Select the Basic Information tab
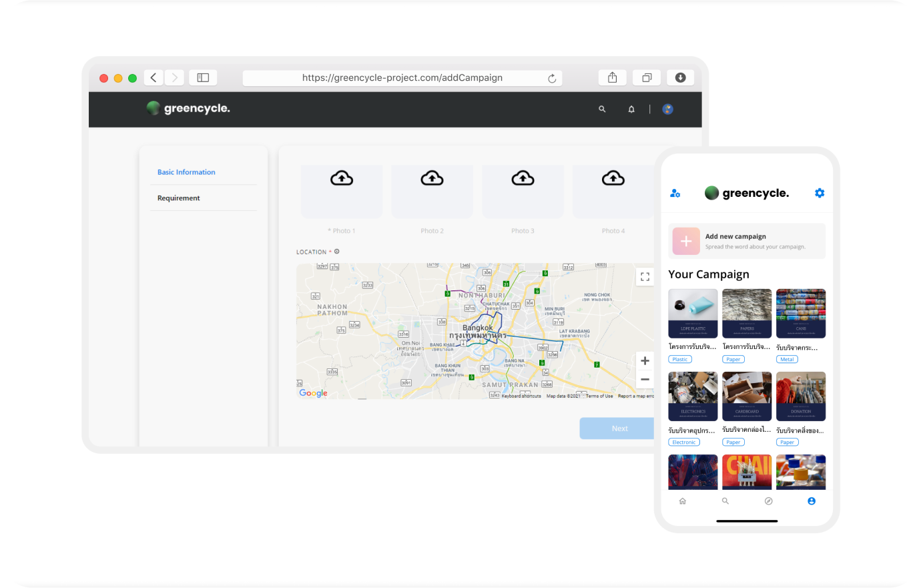This screenshot has width=921, height=588. coord(186,172)
